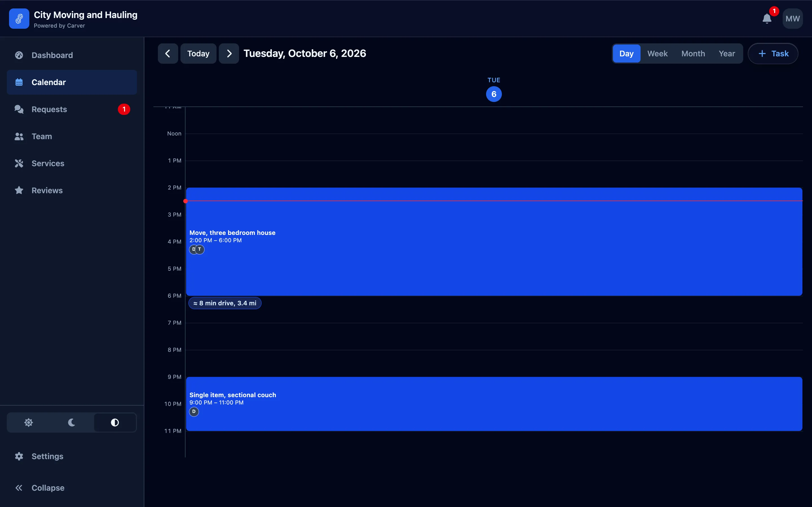The image size is (812, 507).
Task: Select the auto contrast theme toggle
Action: click(x=115, y=422)
